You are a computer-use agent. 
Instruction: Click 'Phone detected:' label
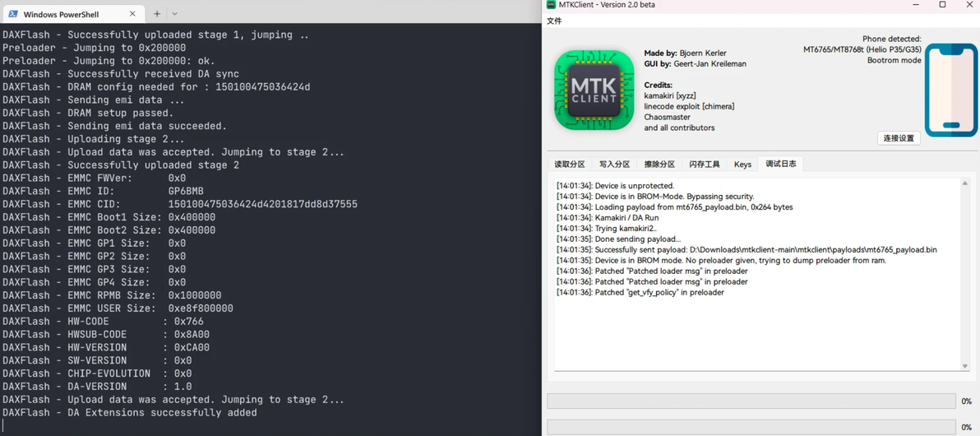pyautogui.click(x=892, y=39)
